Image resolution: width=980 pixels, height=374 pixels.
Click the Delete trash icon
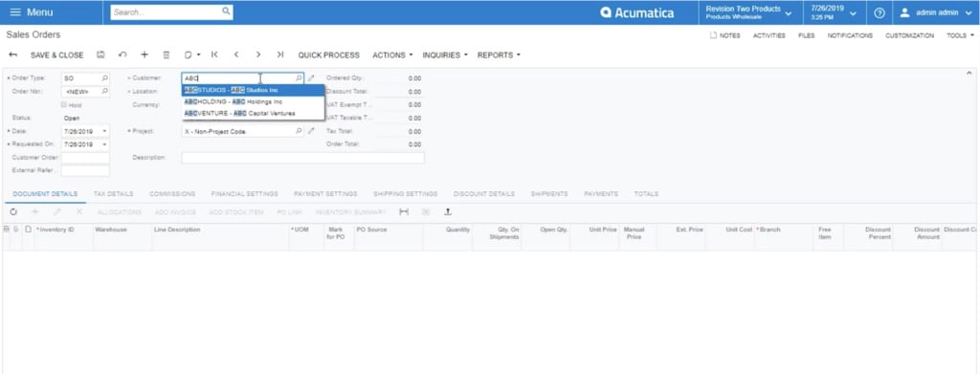tap(167, 55)
